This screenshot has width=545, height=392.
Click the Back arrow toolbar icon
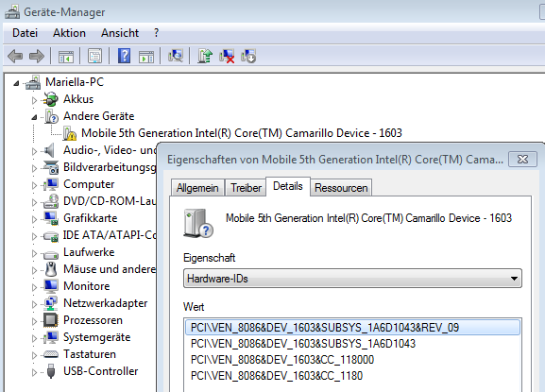coord(15,56)
